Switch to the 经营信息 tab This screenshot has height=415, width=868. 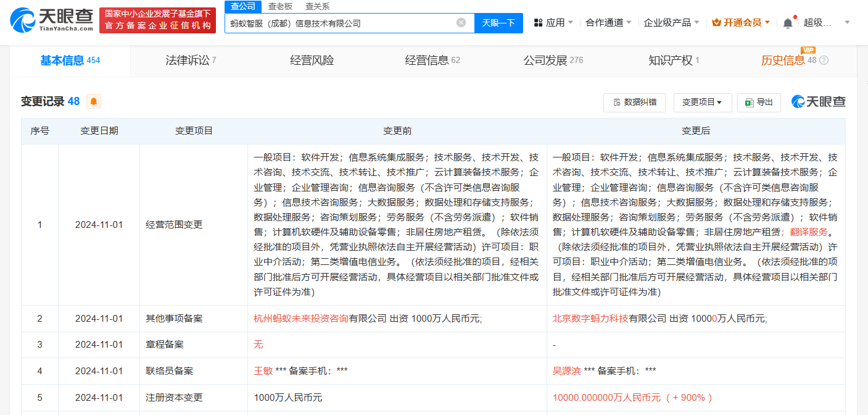pyautogui.click(x=432, y=61)
